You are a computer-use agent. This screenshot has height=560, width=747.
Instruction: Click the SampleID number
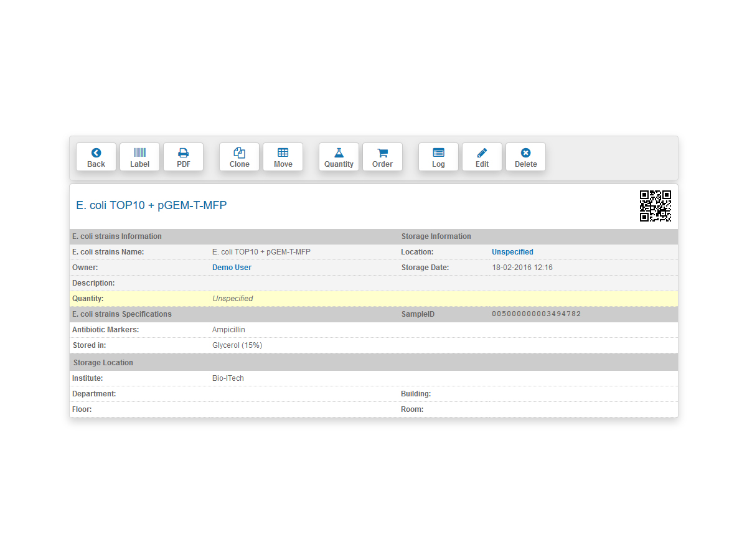[x=536, y=314]
